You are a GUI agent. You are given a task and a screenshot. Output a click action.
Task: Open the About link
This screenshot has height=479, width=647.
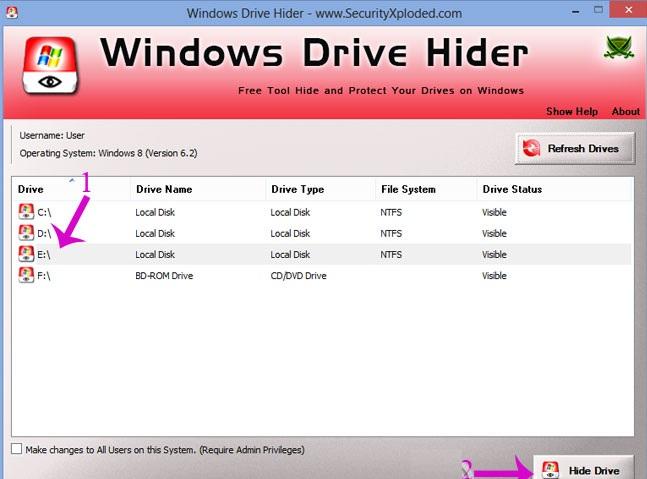point(626,111)
